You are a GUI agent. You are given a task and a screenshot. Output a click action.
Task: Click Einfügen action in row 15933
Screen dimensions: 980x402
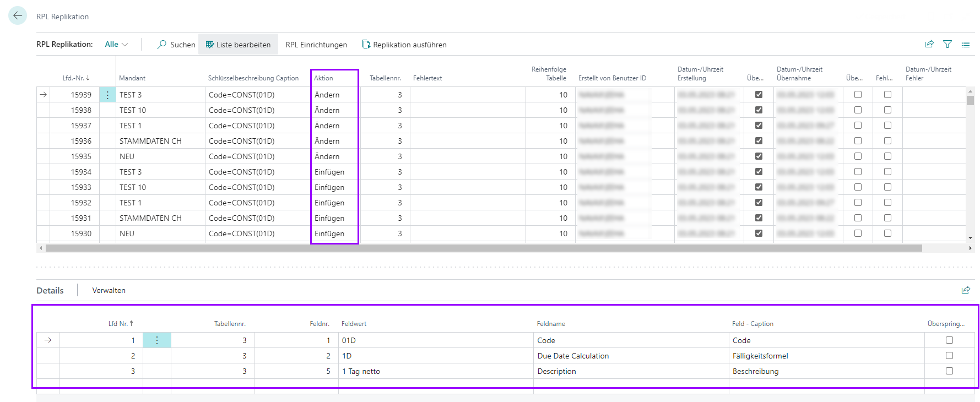click(x=335, y=187)
